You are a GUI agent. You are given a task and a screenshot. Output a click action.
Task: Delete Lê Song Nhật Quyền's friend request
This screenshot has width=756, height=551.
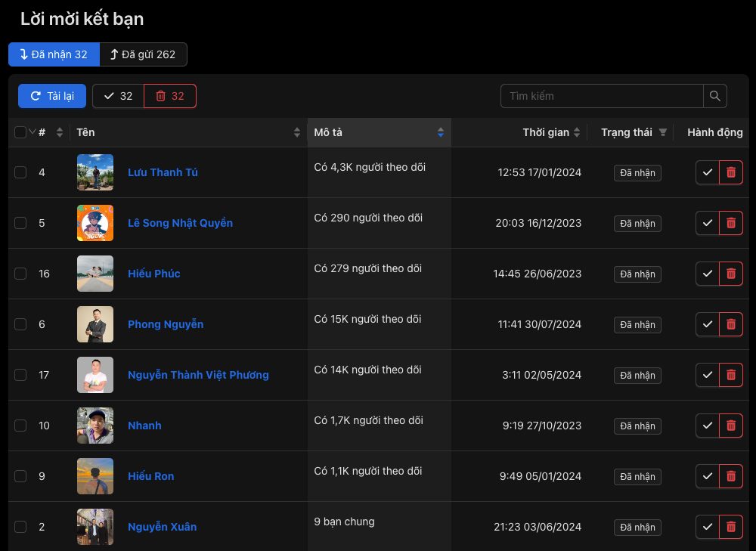pos(731,223)
